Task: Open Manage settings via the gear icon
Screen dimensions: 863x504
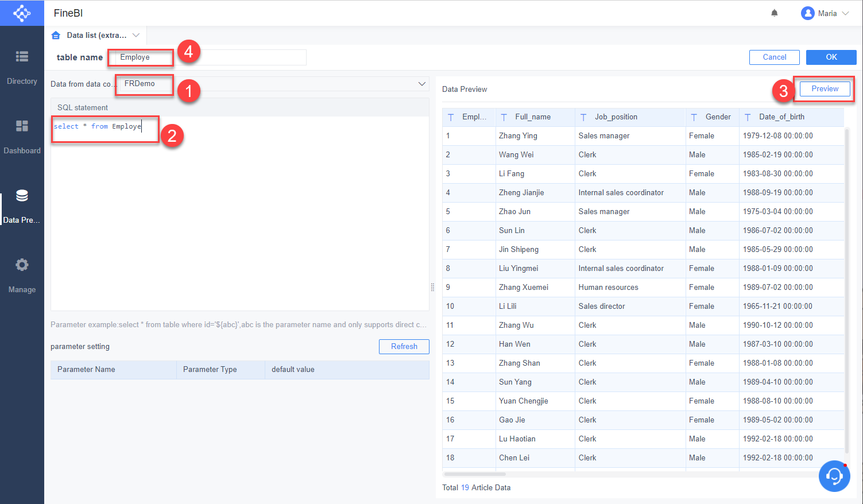Action: tap(22, 265)
